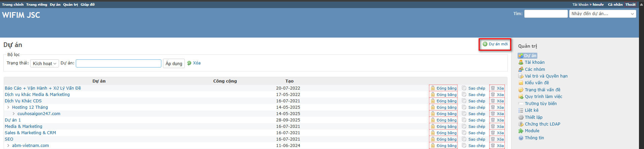Open the Sales & Marketing & CRM project
The image size is (644, 149).
coord(30,133)
